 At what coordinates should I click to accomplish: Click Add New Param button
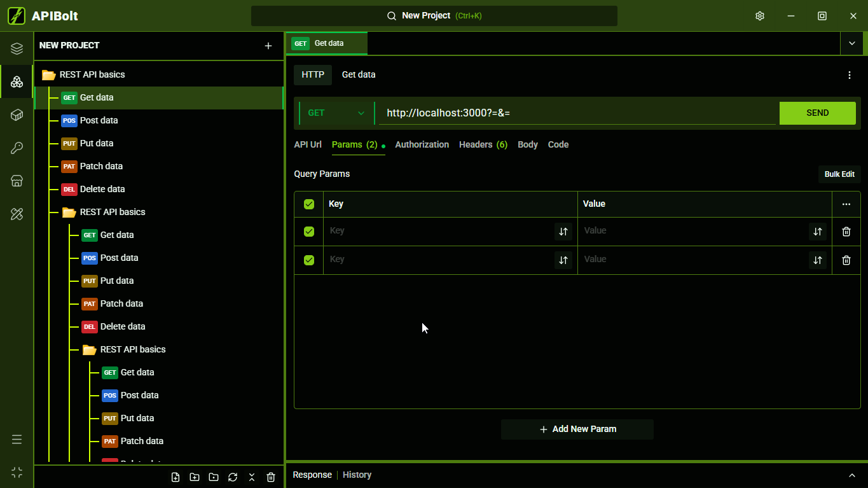[577, 429]
